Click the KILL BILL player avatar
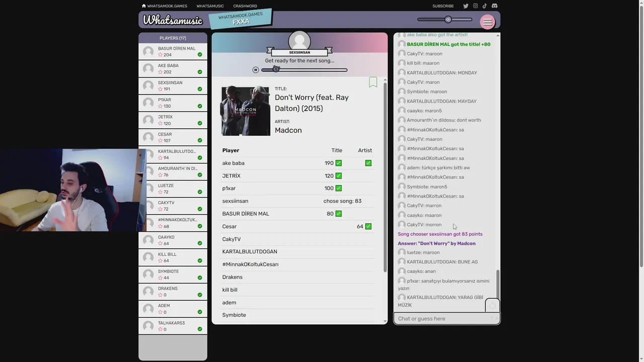 148,257
